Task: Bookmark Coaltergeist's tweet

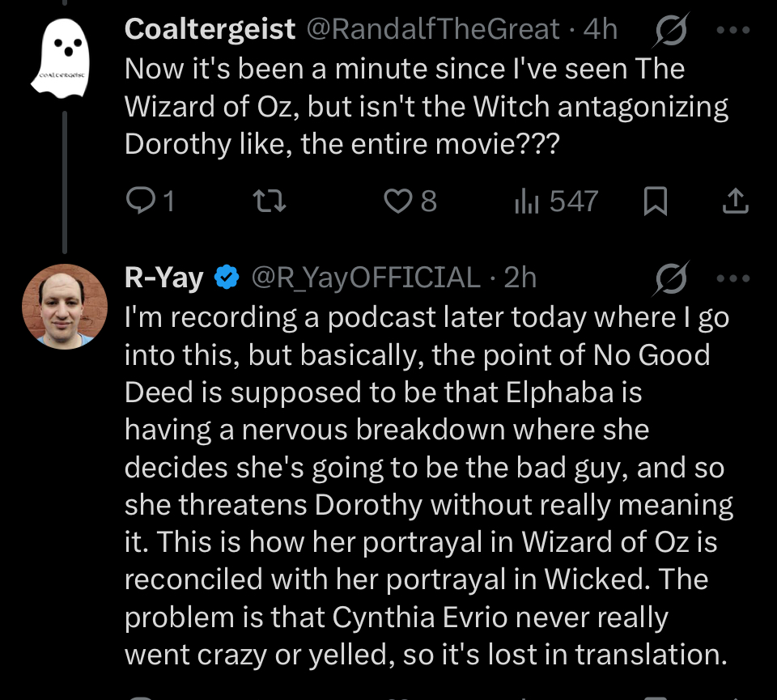Action: [654, 201]
